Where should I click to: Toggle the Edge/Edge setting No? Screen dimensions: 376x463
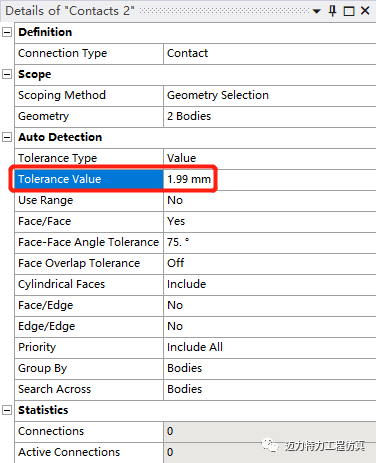pos(270,326)
